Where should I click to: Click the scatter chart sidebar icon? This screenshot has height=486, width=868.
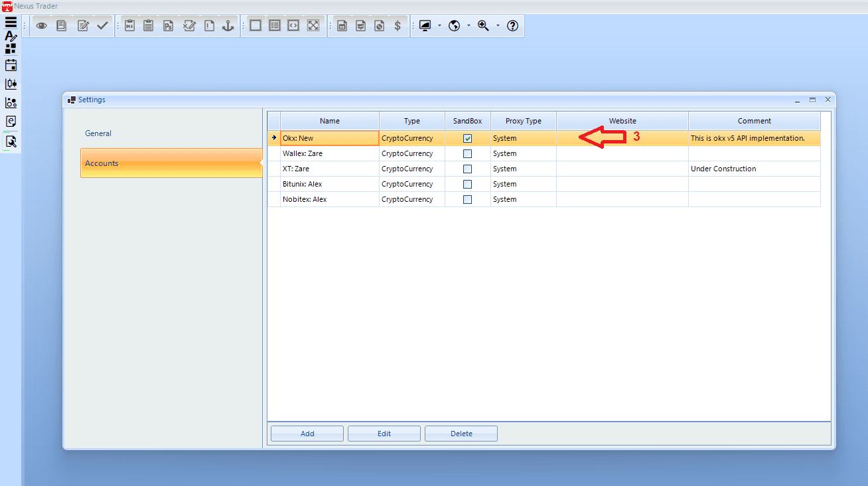point(11,103)
